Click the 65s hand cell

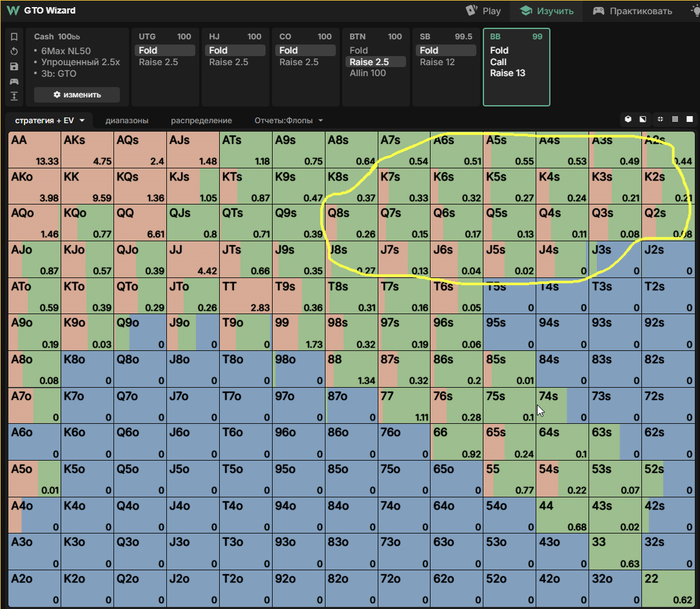coord(509,442)
